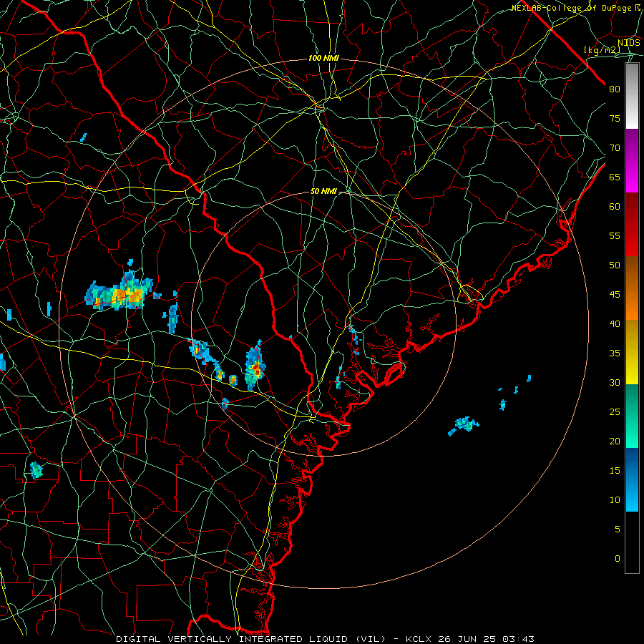Select the 20 value on the VIL scale

coord(615,441)
